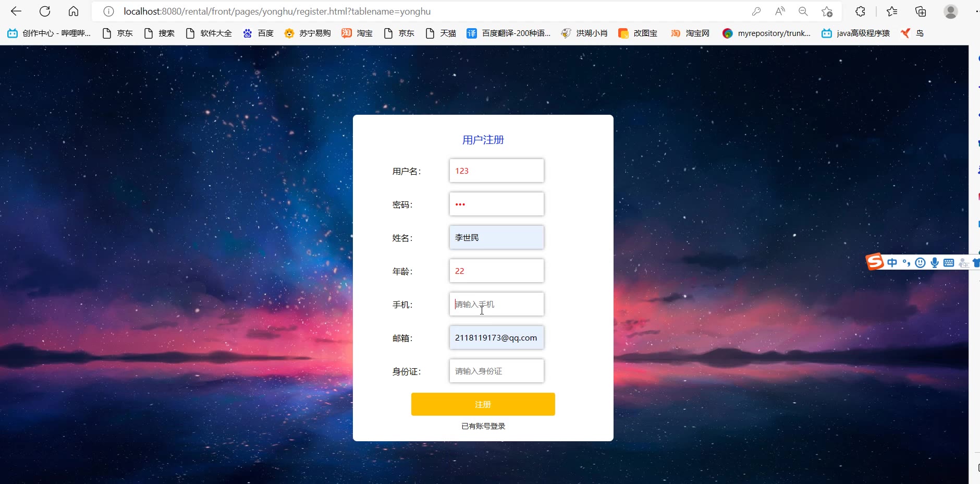Open the 百度 bookmark
Image resolution: width=980 pixels, height=484 pixels.
tap(258, 33)
